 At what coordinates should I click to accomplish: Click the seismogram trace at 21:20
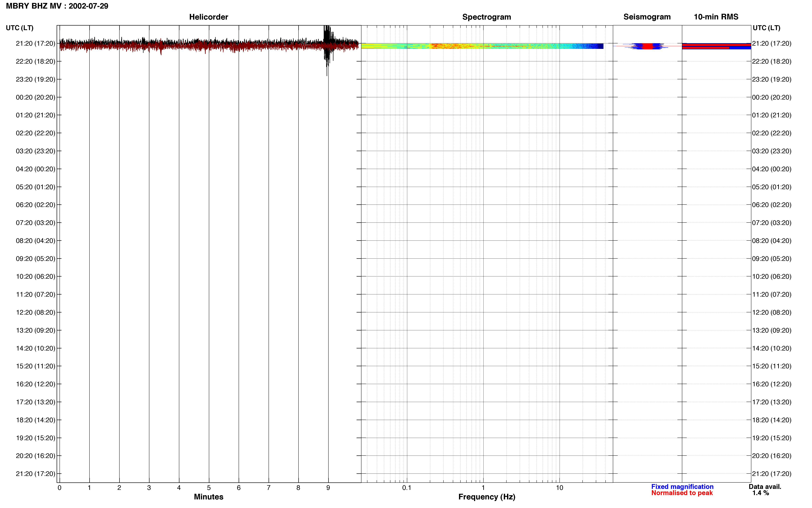point(647,46)
